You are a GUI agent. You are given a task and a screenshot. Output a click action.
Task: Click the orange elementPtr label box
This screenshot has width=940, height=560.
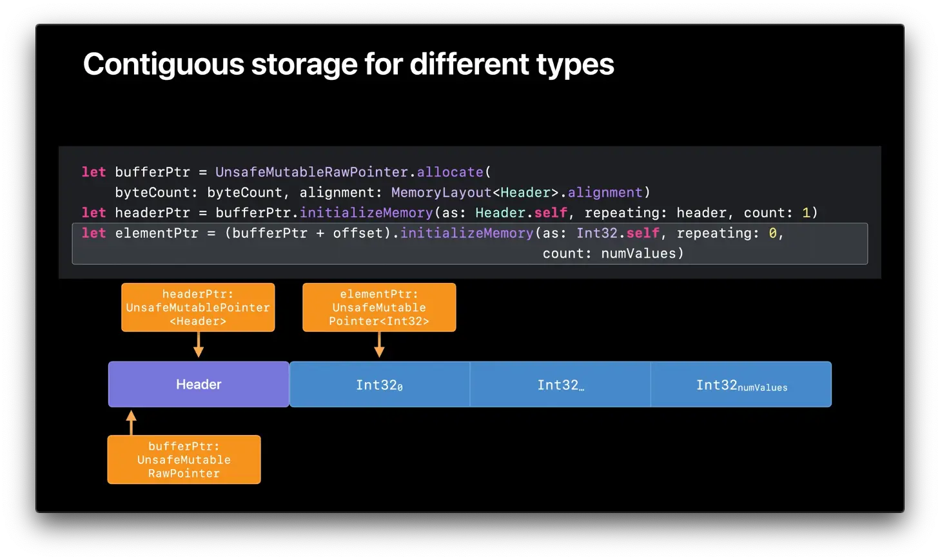[379, 307]
